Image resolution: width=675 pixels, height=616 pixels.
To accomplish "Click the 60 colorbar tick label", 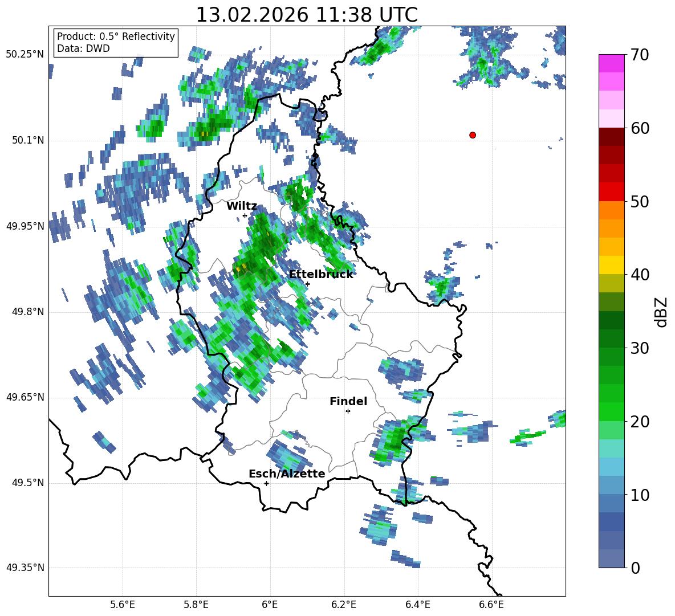I will pyautogui.click(x=639, y=128).
